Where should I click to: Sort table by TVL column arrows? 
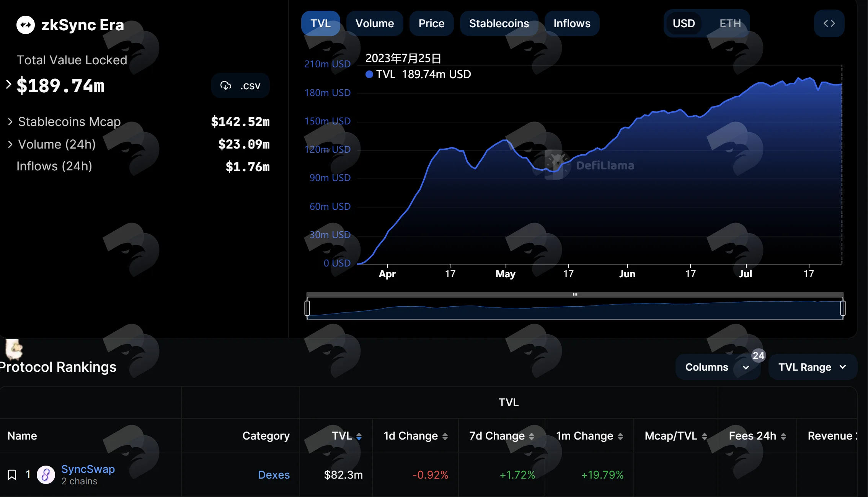359,436
